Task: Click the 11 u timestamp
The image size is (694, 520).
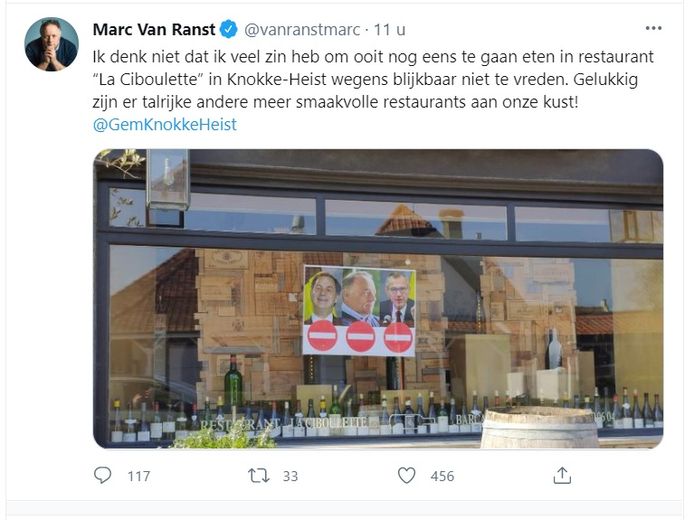Action: point(389,29)
